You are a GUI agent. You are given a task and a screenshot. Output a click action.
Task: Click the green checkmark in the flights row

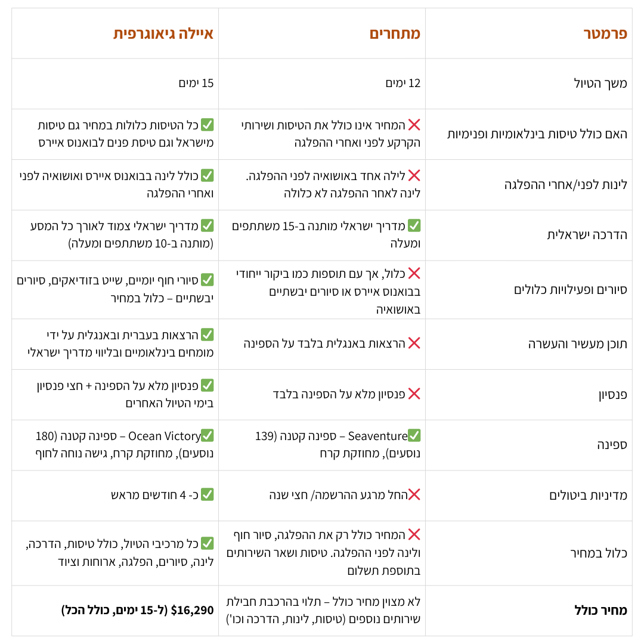coord(208,125)
